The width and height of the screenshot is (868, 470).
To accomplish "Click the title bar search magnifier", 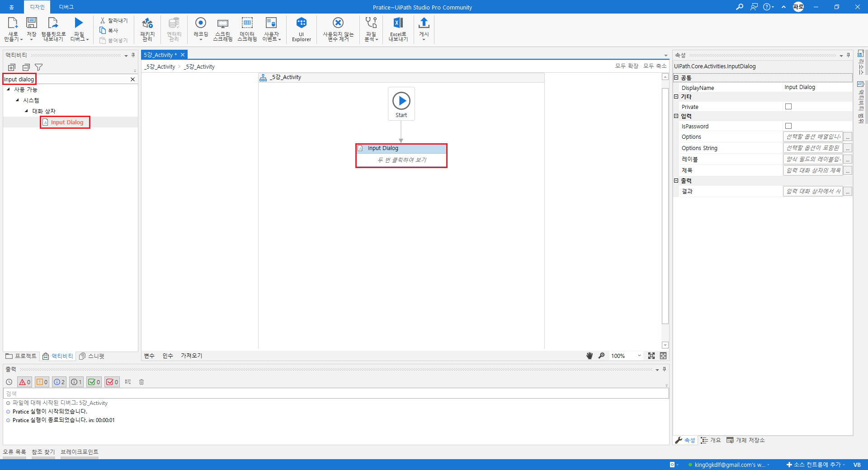I will [x=740, y=7].
